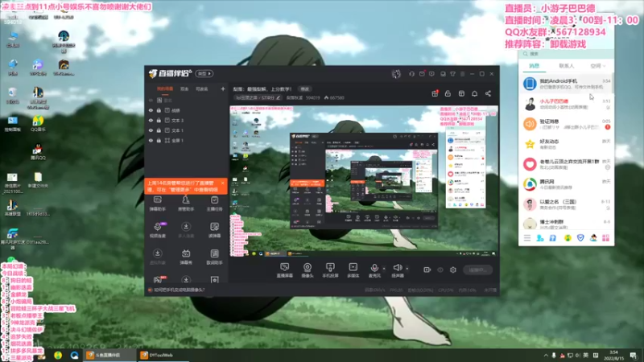Download the 虚拟形象 feature
Viewport: 644px width, 362px height.
pyautogui.click(x=157, y=257)
